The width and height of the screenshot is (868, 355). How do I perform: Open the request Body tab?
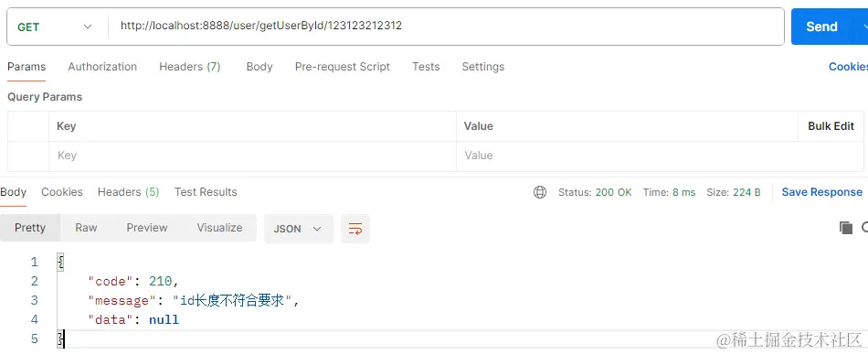[259, 67]
